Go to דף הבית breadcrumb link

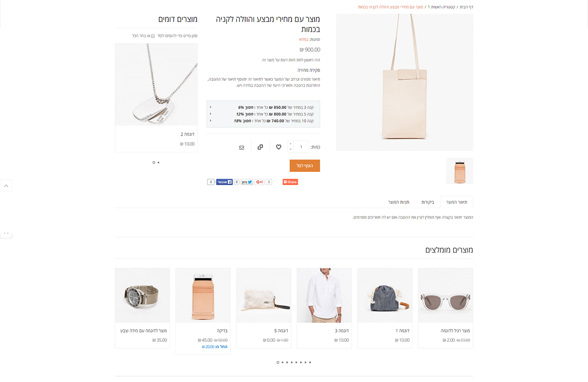(x=466, y=7)
